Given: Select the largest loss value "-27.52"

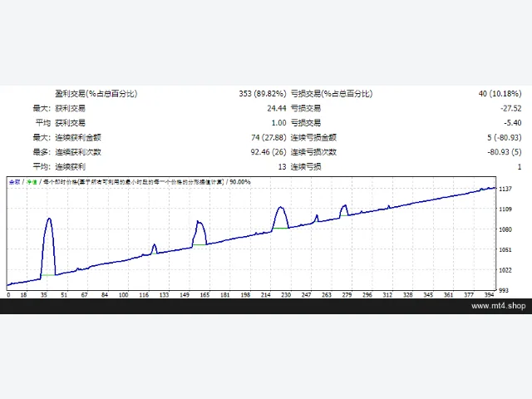Looking at the screenshot, I should coord(511,108).
